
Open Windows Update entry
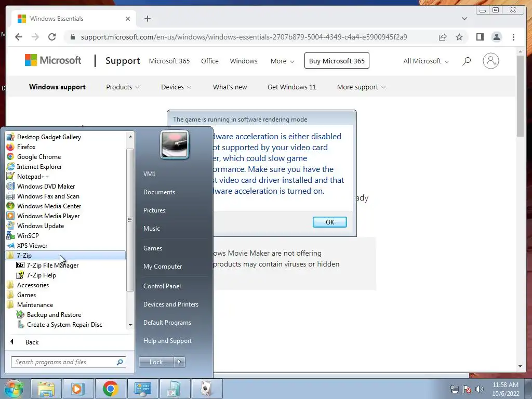[x=41, y=225]
